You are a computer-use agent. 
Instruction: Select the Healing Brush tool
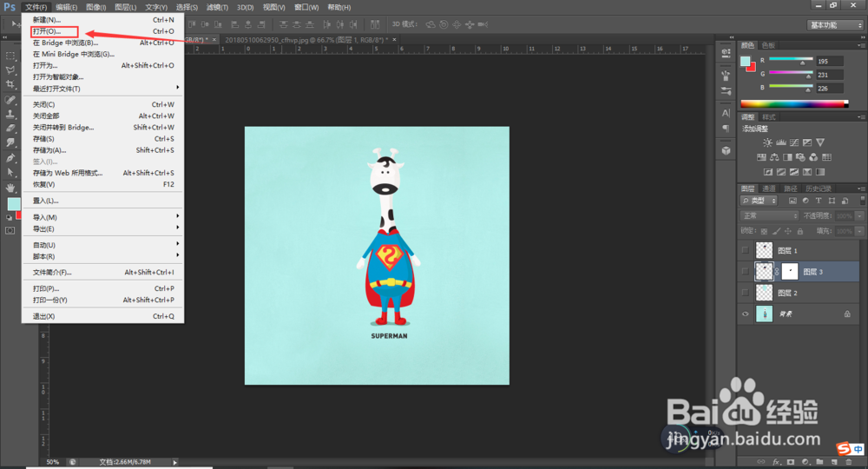(10, 100)
